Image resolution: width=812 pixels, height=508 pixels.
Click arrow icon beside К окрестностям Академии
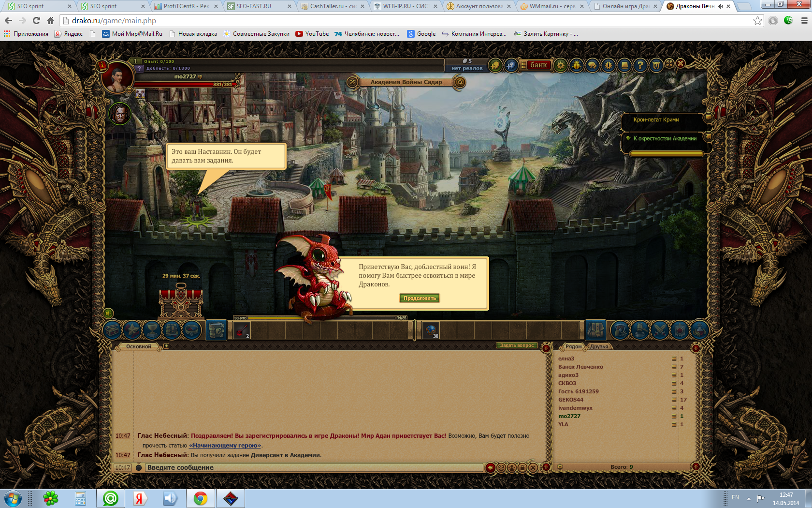click(x=709, y=137)
